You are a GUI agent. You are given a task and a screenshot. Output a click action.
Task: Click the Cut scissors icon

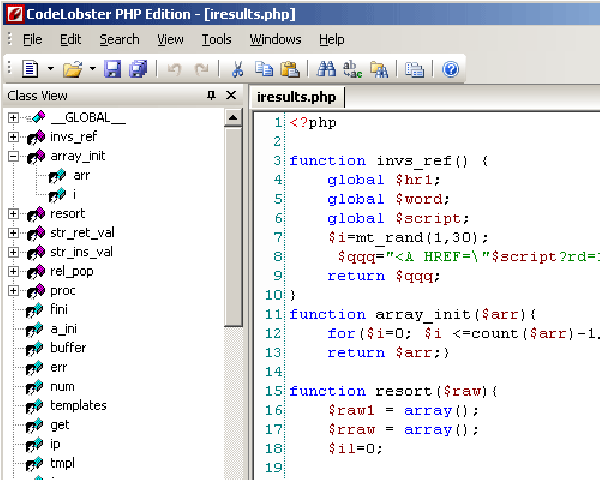237,69
